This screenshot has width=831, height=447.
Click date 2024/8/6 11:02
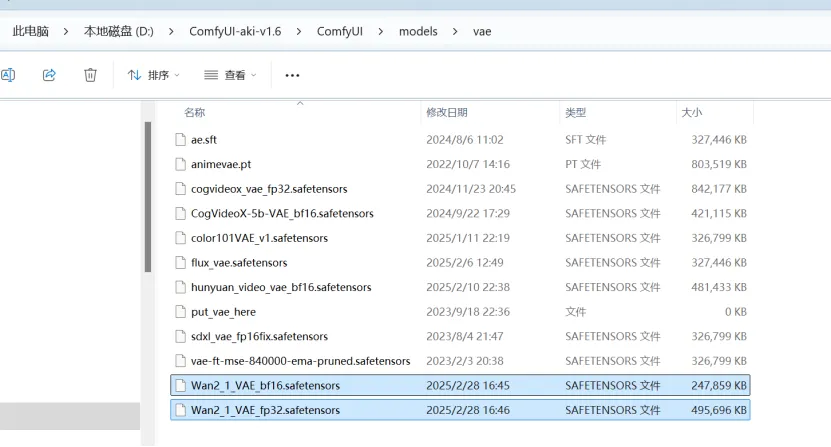[x=465, y=139]
